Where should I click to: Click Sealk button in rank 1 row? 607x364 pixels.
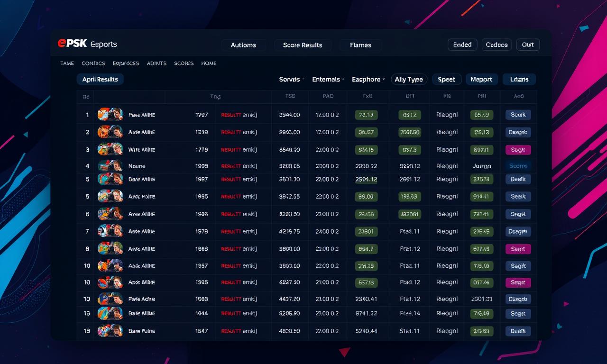pyautogui.click(x=518, y=115)
